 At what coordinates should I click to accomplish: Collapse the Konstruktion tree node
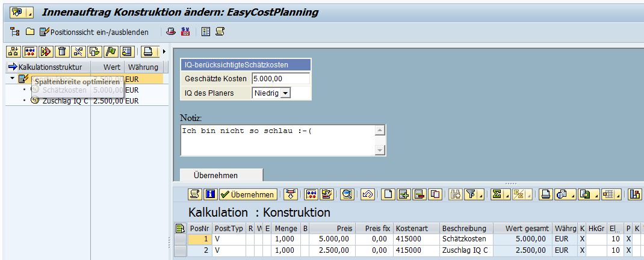point(12,78)
